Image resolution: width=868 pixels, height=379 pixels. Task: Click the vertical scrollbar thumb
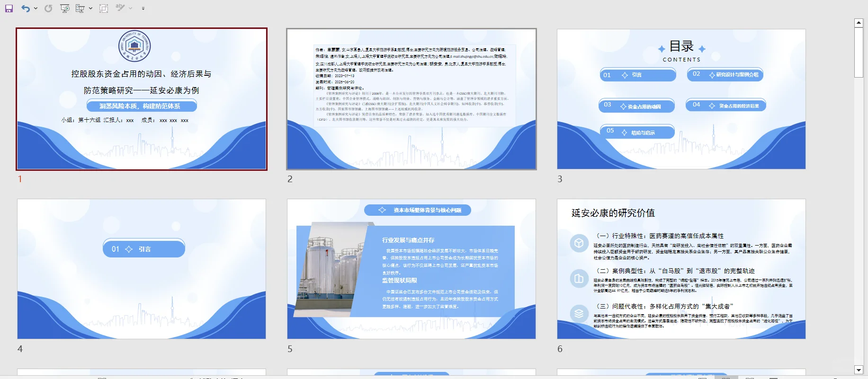pyautogui.click(x=859, y=52)
